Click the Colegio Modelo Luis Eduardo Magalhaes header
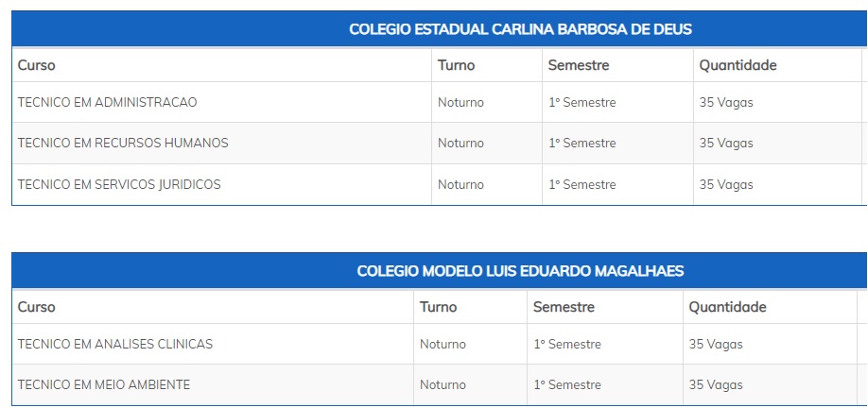The height and width of the screenshot is (408, 868). tap(520, 271)
